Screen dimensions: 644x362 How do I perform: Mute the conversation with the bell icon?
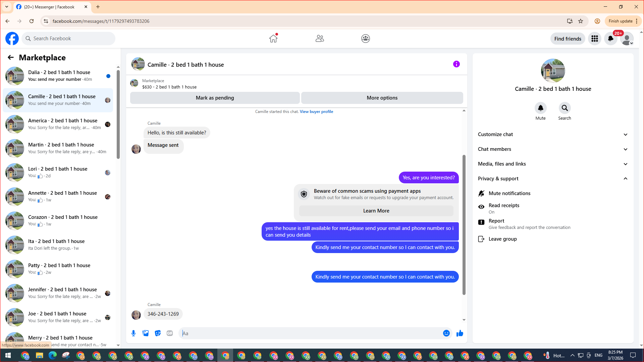tap(541, 108)
